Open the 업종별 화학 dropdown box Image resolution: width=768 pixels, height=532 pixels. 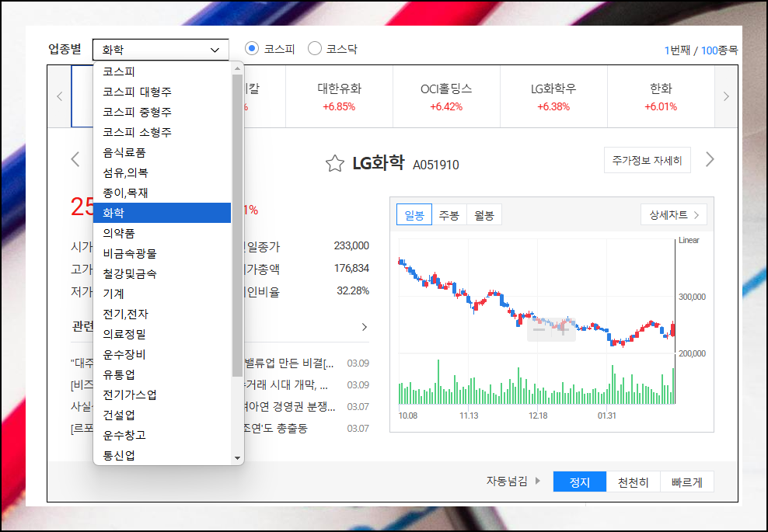click(x=161, y=50)
